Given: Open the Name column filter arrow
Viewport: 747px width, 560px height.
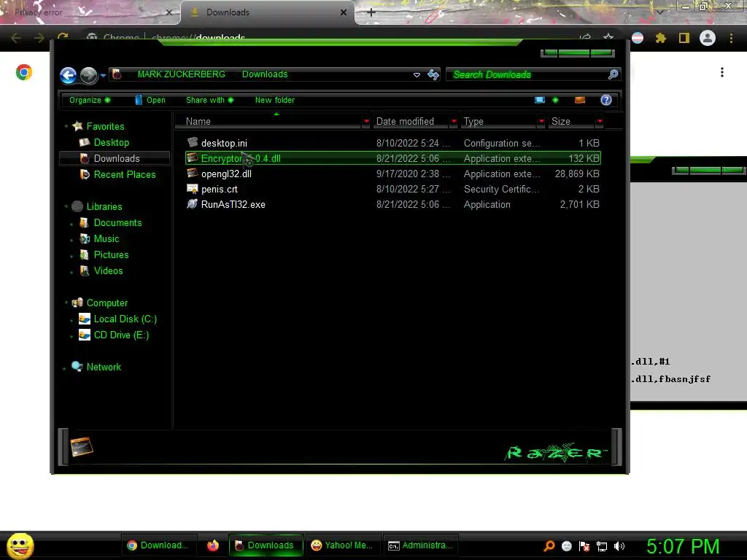Looking at the screenshot, I should point(366,122).
